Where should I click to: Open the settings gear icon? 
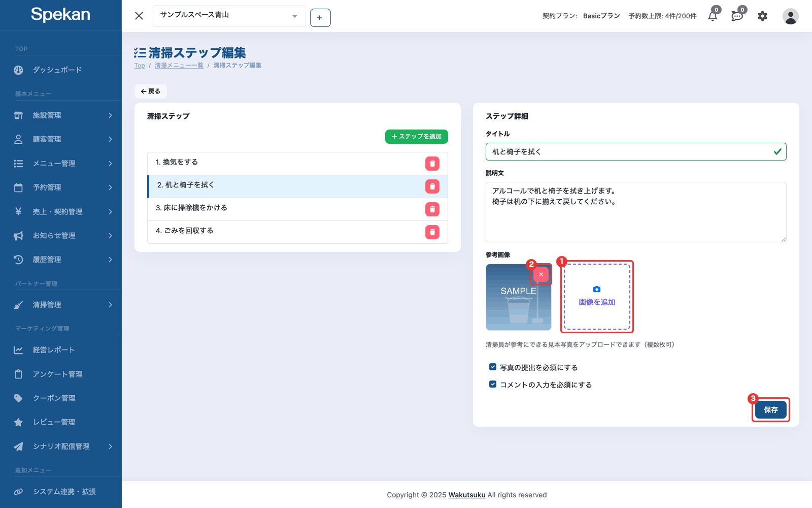click(762, 16)
